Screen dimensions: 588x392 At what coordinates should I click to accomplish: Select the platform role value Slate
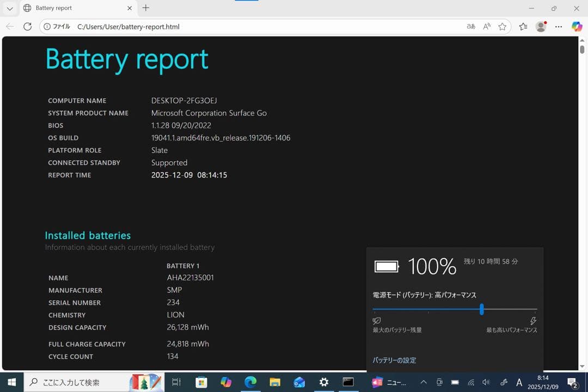click(160, 150)
